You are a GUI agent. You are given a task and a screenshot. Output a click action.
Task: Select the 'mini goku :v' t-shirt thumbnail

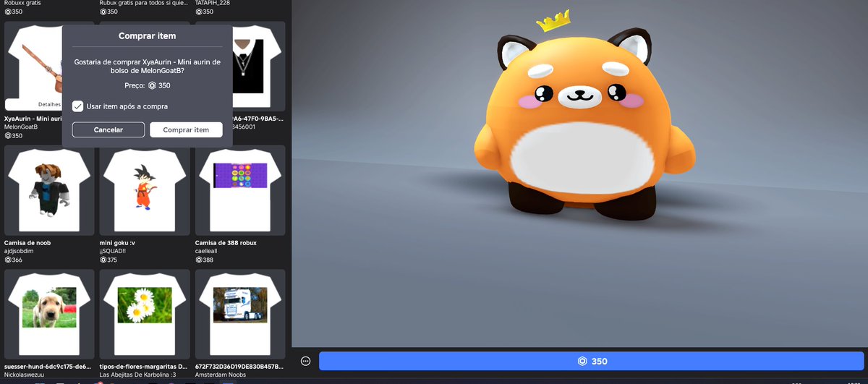[145, 190]
